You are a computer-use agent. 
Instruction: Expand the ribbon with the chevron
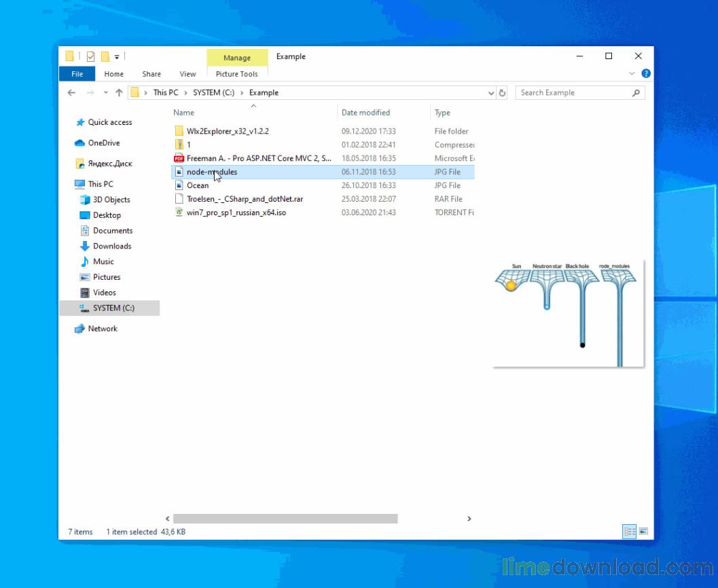632,73
